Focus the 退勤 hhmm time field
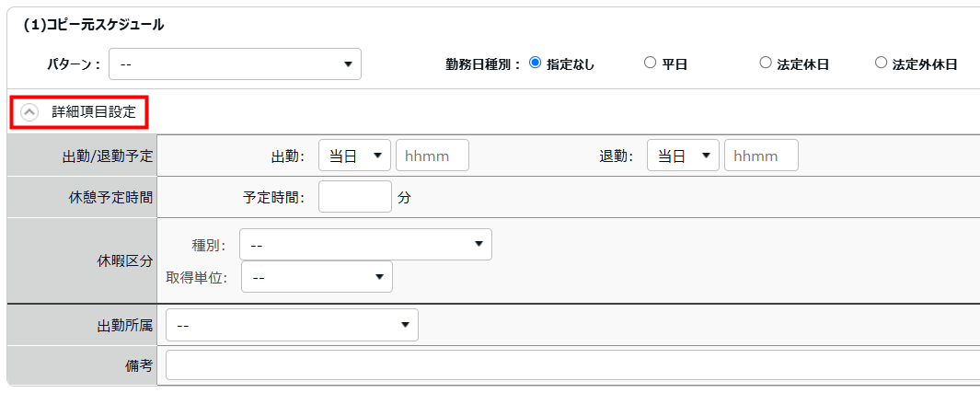Image resolution: width=980 pixels, height=393 pixels. (x=761, y=156)
